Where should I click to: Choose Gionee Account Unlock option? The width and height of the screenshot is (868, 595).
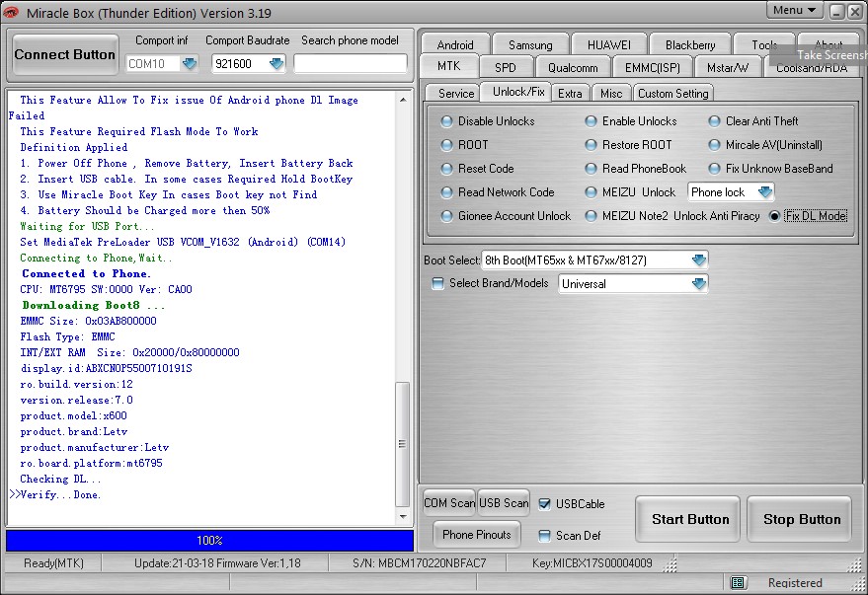[446, 216]
